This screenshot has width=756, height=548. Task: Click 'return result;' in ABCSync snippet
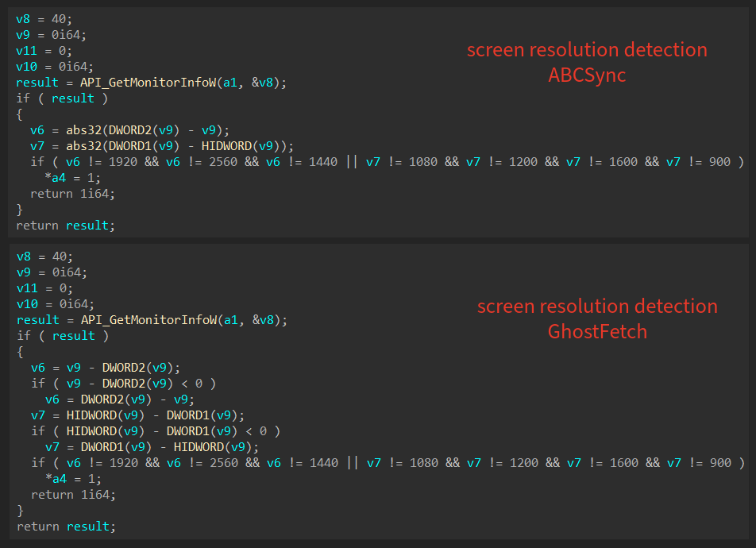pyautogui.click(x=66, y=226)
